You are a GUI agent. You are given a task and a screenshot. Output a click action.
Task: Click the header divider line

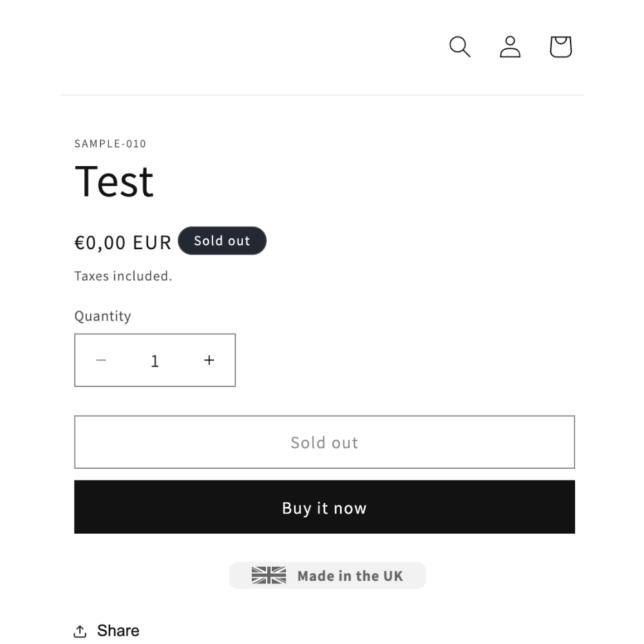coord(322,95)
